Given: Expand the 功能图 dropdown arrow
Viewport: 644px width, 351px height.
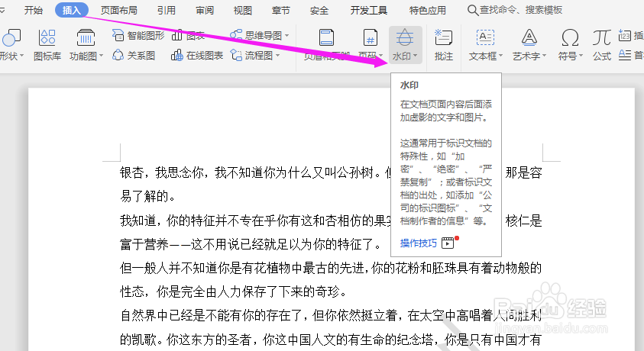Looking at the screenshot, I should pos(101,56).
